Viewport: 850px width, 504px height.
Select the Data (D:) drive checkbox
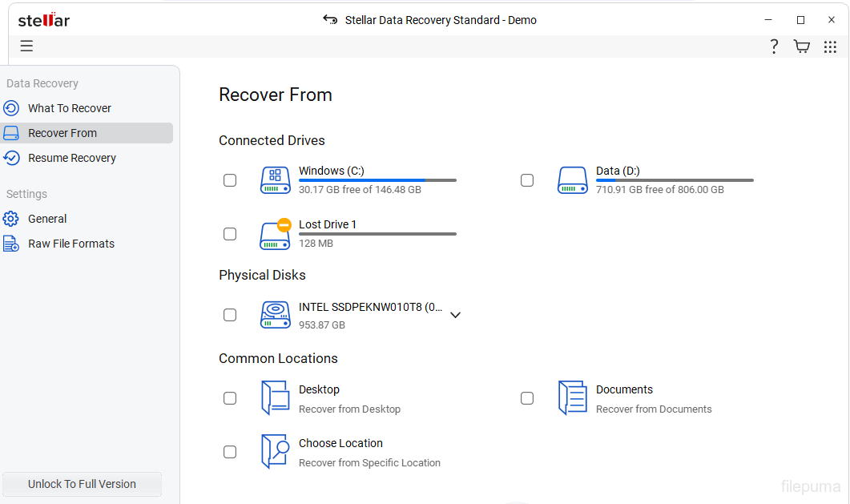527,180
